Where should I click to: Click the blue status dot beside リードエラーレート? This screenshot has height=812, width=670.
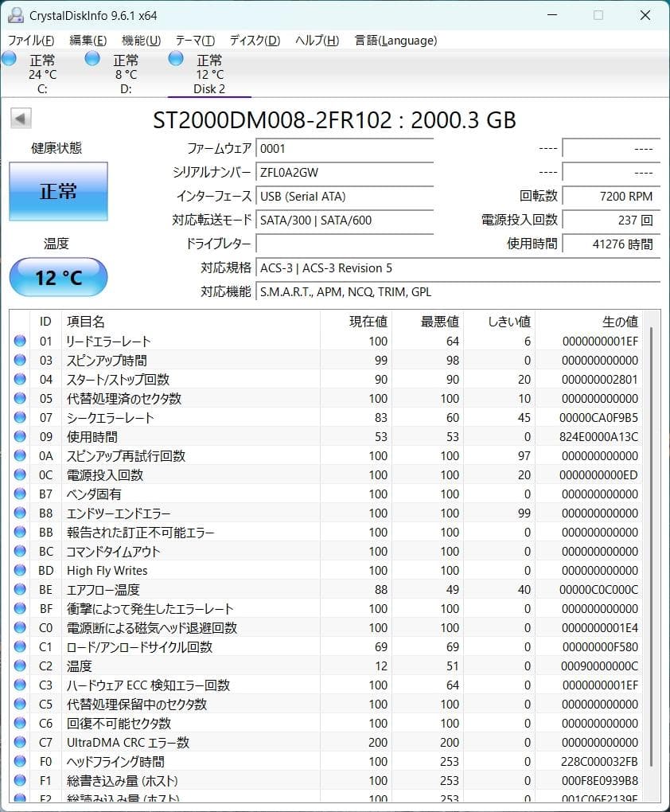point(21,342)
